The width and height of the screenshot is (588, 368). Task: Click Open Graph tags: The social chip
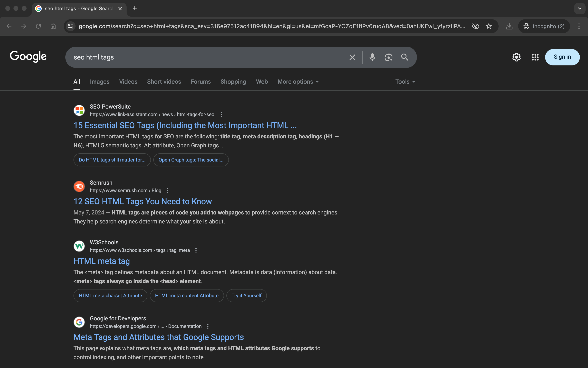click(x=191, y=160)
